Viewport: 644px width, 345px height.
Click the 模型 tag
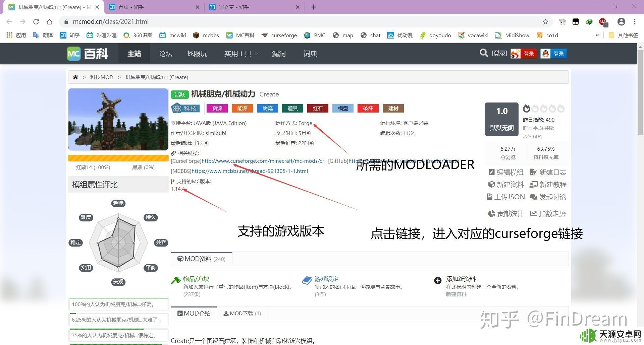(x=343, y=108)
